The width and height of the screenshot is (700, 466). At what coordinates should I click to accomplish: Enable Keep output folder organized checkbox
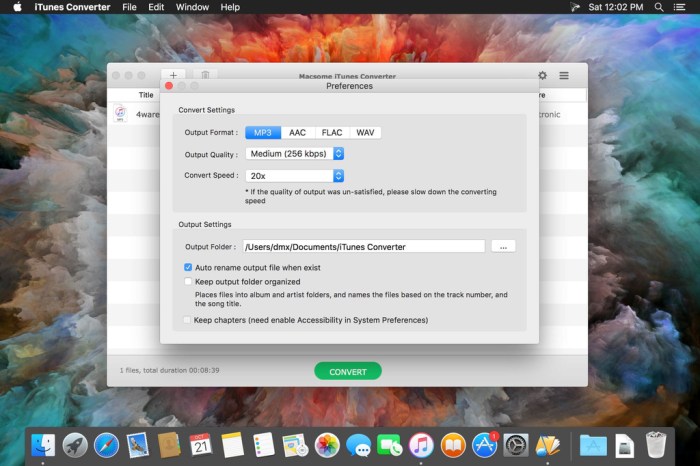tap(188, 282)
